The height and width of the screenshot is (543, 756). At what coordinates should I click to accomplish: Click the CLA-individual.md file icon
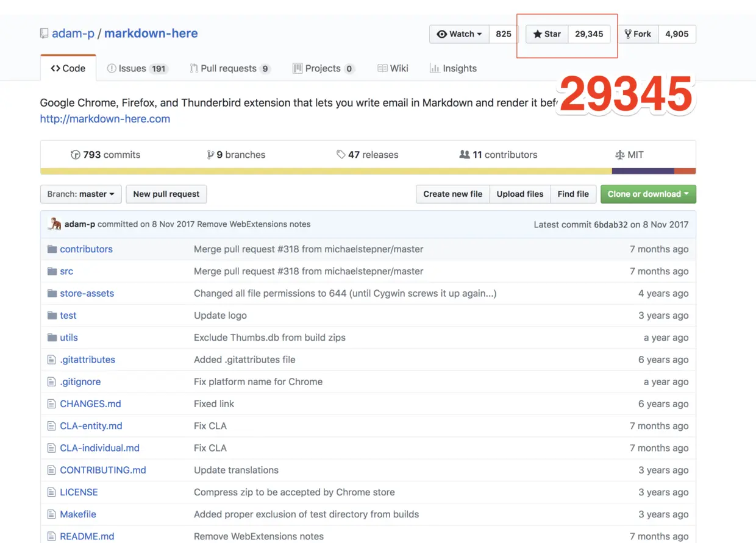(x=51, y=448)
